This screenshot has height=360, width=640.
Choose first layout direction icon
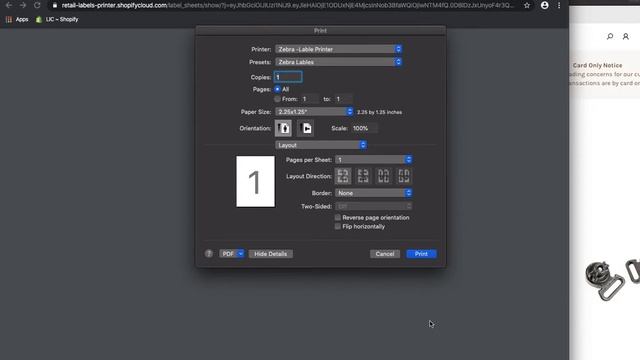click(x=343, y=176)
